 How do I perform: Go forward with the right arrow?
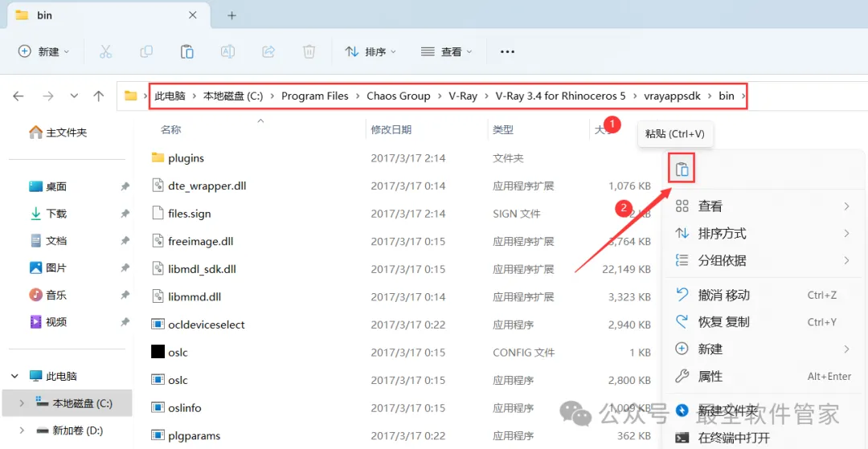pos(48,96)
